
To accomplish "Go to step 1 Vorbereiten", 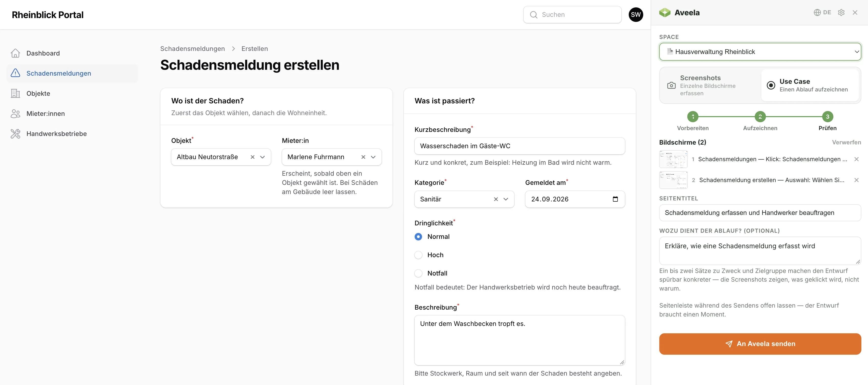I will 693,117.
